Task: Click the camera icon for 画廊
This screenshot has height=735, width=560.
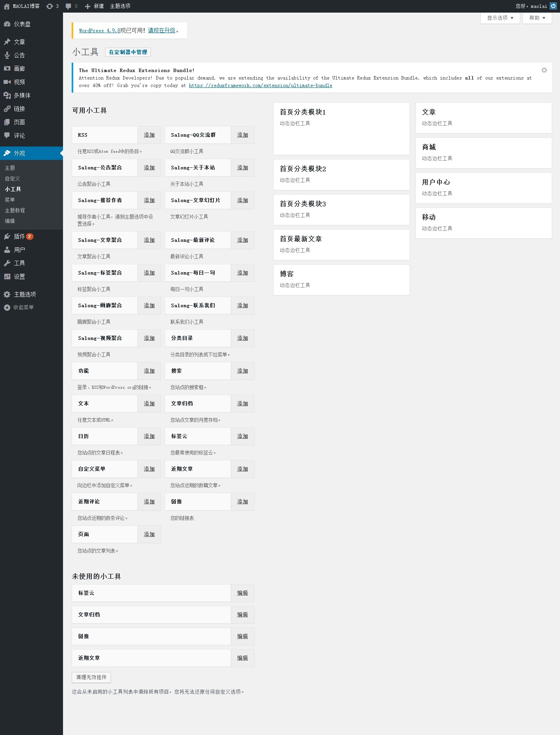Action: point(7,69)
